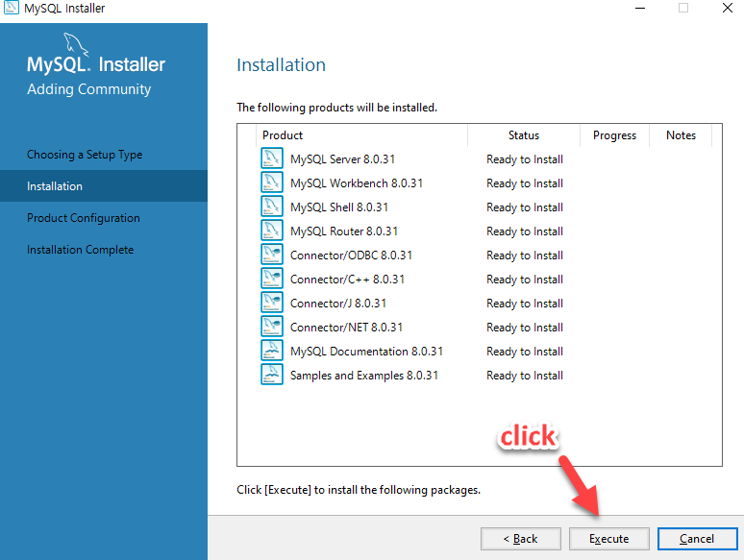Click Ready to Install status for Samples and Examples
Screen dimensions: 744x560
(525, 376)
